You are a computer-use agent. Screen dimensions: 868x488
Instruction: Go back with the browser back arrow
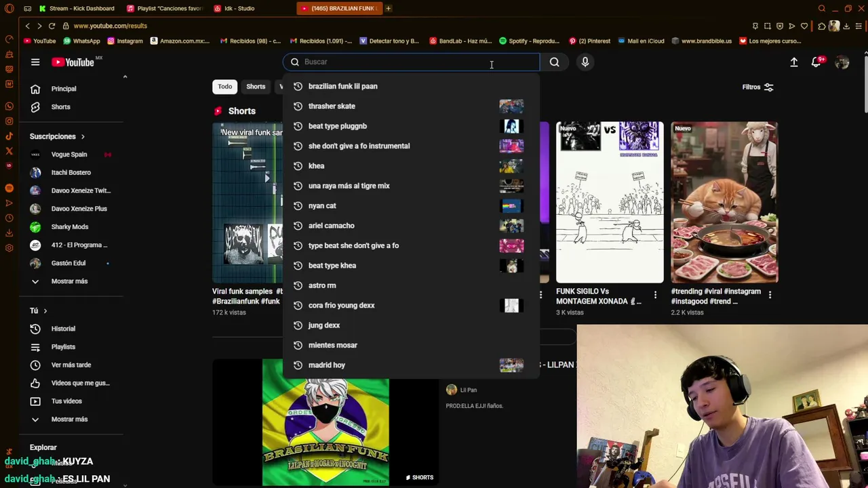coord(27,26)
